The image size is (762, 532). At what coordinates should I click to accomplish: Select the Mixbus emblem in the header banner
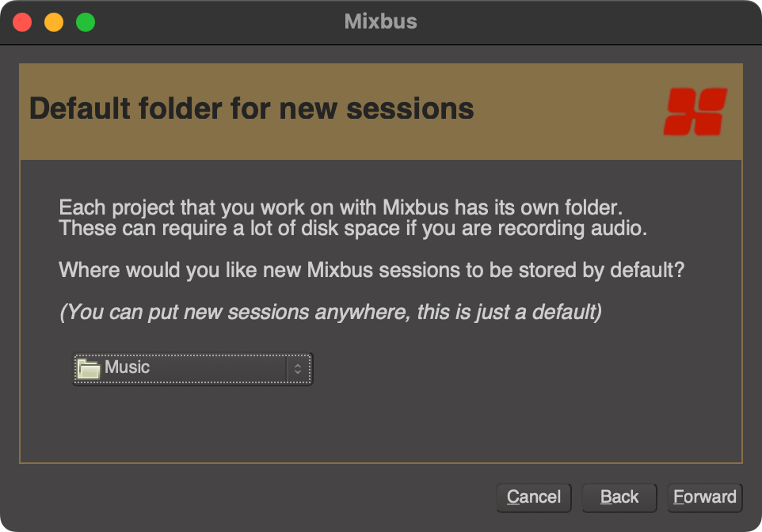coord(695,110)
